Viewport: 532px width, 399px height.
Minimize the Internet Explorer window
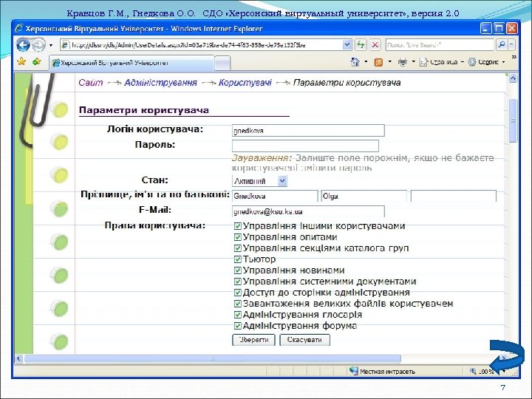486,29
